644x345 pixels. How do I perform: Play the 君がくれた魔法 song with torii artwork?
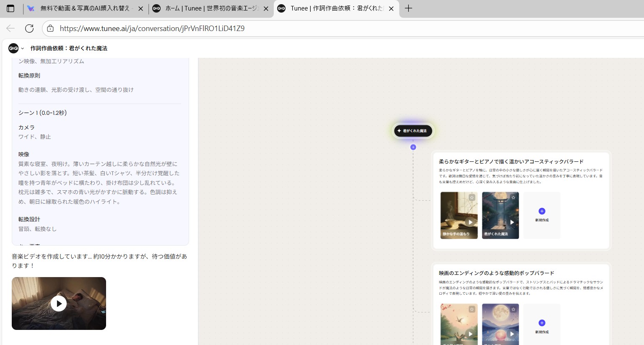(x=512, y=222)
